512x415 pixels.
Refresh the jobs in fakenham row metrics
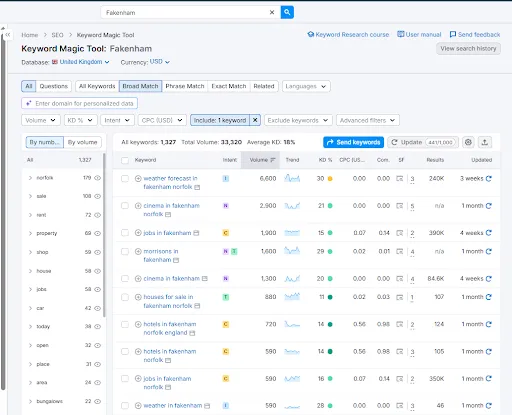coord(489,233)
